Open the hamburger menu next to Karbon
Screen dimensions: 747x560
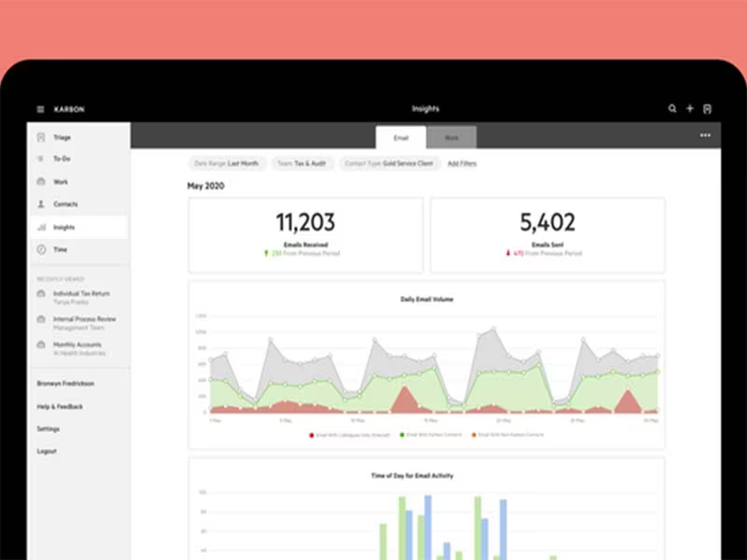(x=40, y=109)
